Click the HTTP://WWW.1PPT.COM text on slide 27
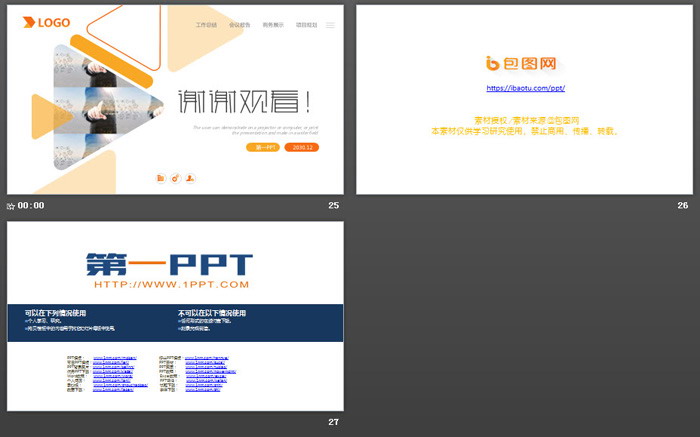The height and width of the screenshot is (437, 700). (171, 284)
